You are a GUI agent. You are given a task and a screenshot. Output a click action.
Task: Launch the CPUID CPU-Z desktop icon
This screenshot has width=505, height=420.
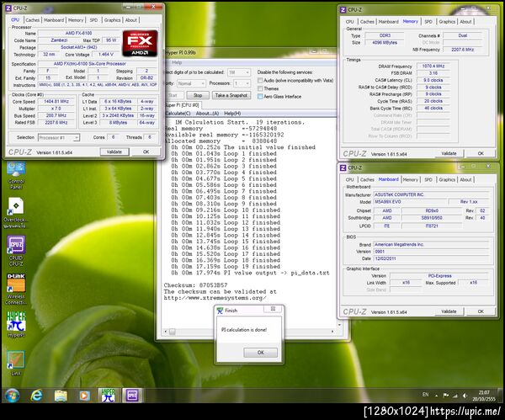click(x=16, y=251)
